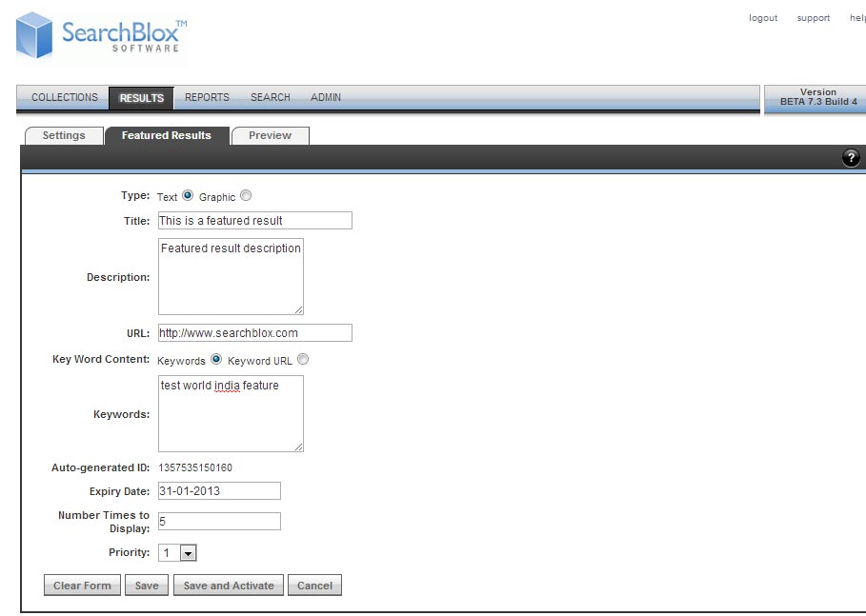866x616 pixels.
Task: Open the REPORTS menu
Action: click(x=207, y=97)
